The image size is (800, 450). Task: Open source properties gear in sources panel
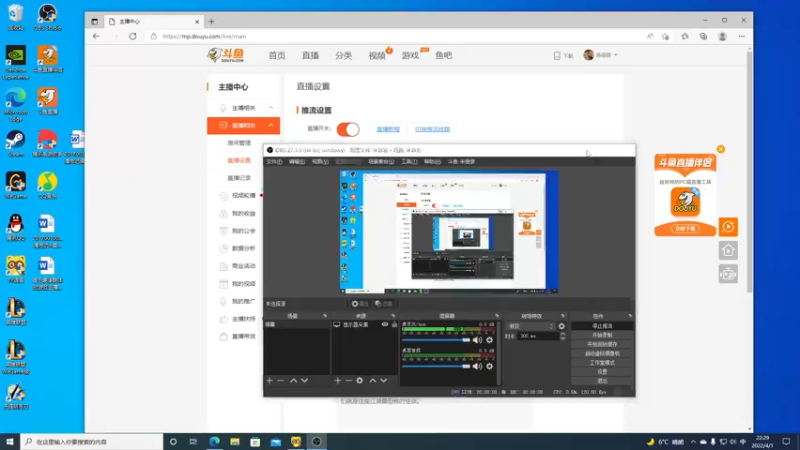point(360,381)
